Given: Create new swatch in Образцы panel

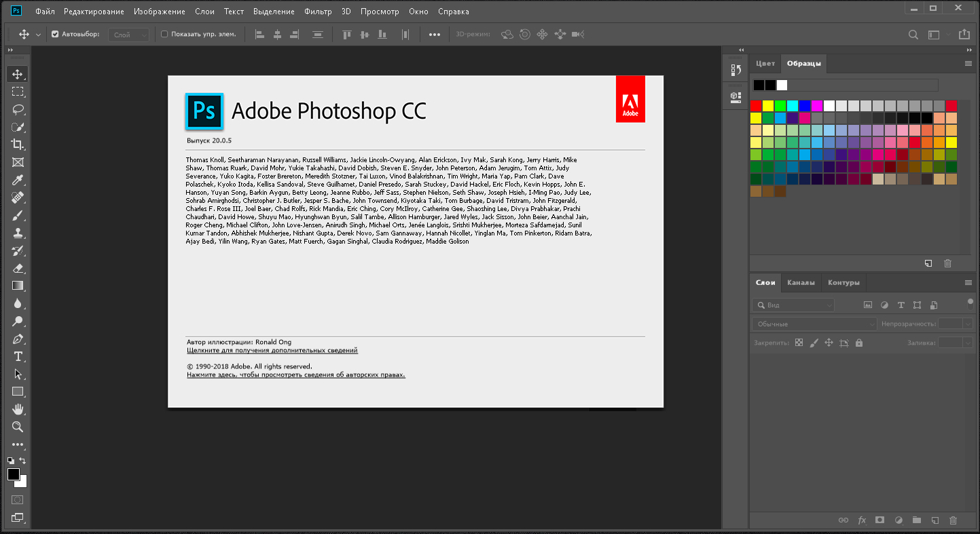Looking at the screenshot, I should (x=929, y=263).
